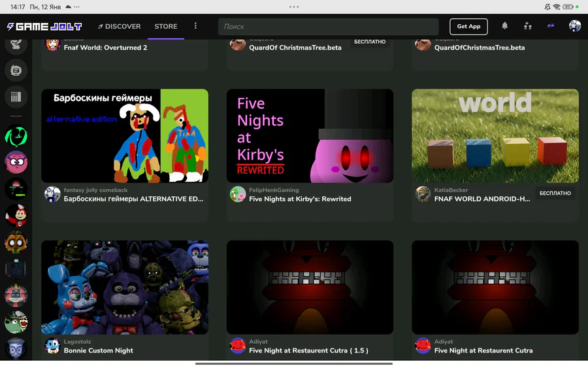Open Fnaf World: Overturned 2 title

[x=105, y=48]
